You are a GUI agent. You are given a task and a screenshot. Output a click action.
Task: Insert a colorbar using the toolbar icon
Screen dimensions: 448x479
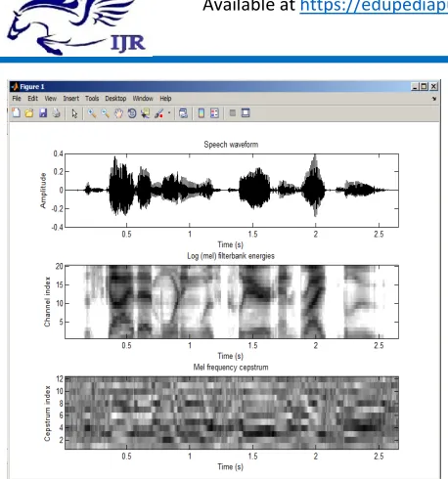202,113
